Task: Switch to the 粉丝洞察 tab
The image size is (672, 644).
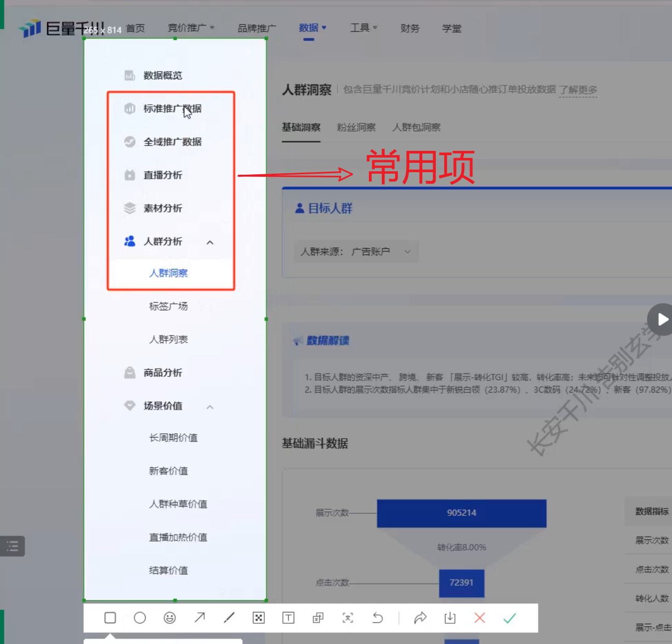Action: tap(356, 128)
